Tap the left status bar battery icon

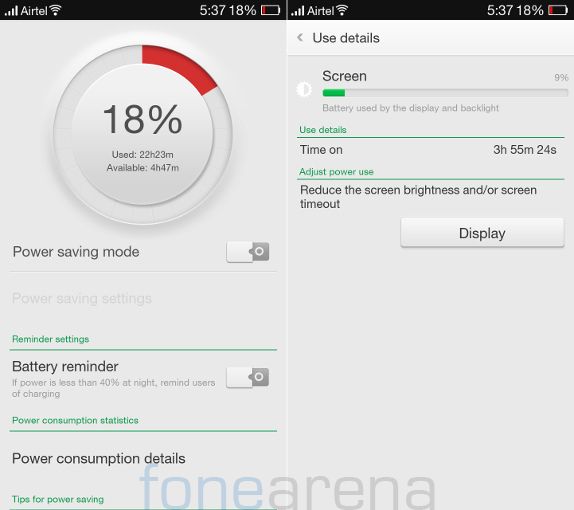[x=271, y=10]
